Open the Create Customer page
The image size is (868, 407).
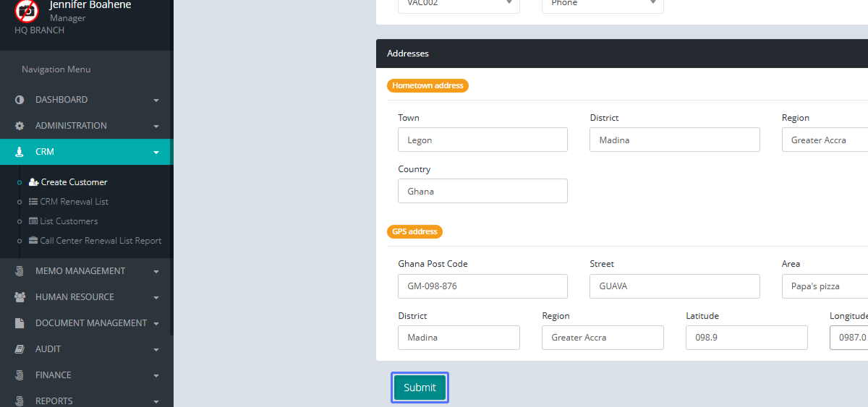74,182
